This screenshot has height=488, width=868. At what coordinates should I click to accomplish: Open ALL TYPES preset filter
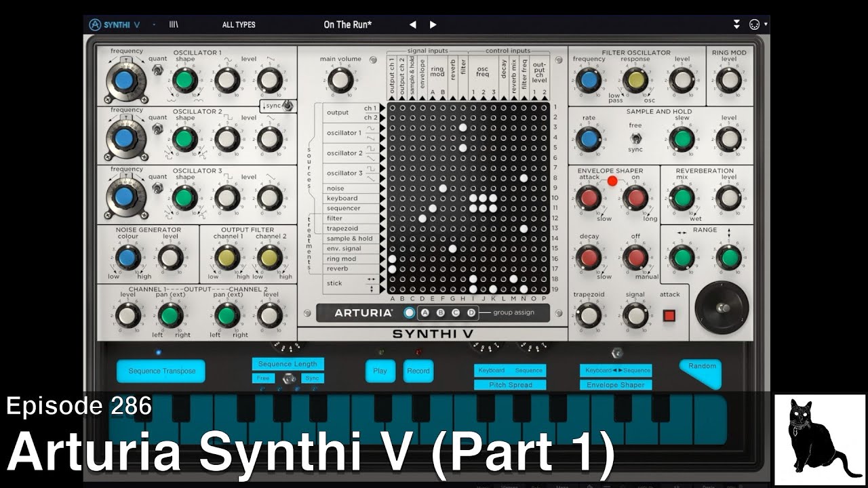coord(239,24)
